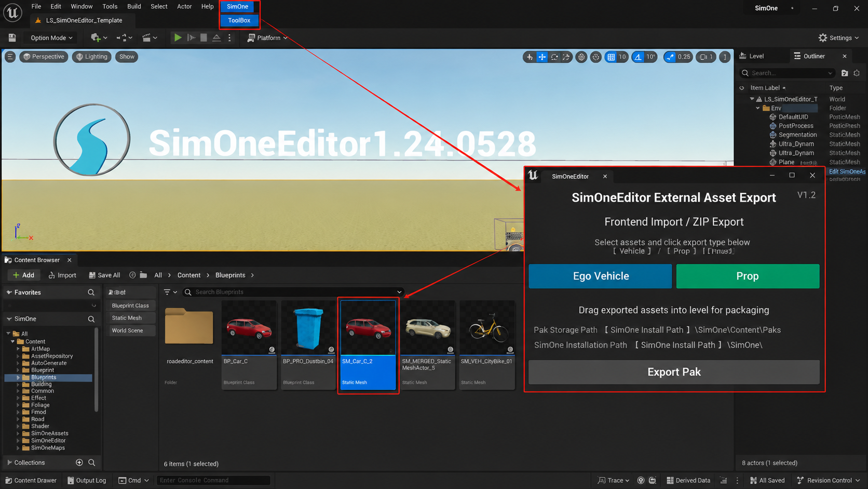The width and height of the screenshot is (868, 489).
Task: Click Import in the Content Browser
Action: [x=62, y=275]
